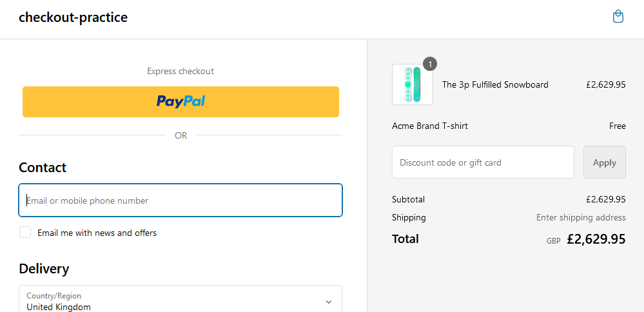Open the Country/Region dropdown
This screenshot has height=312, width=644.
pos(180,300)
